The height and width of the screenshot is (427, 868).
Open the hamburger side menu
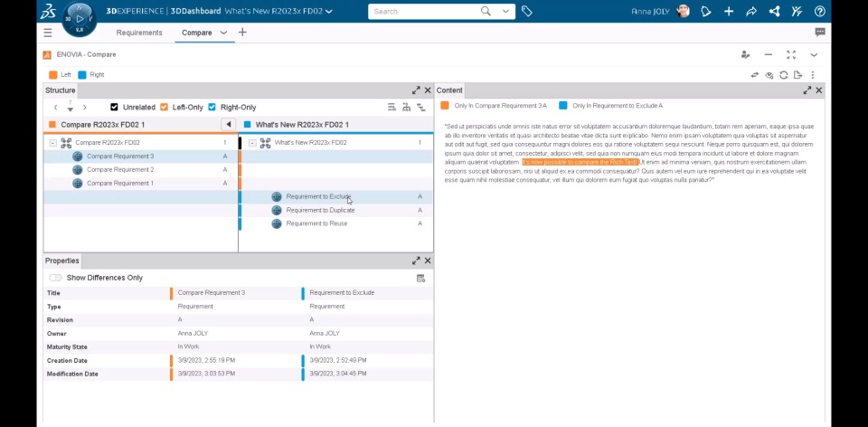tap(48, 33)
